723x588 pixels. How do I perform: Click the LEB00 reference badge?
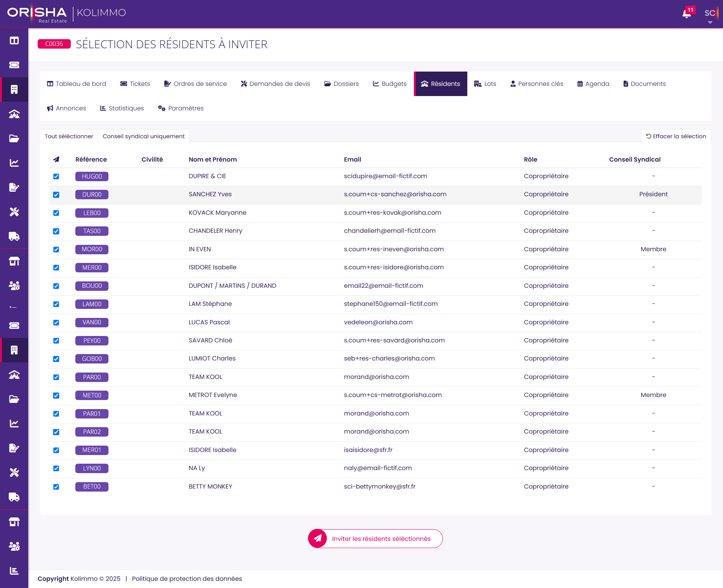92,213
